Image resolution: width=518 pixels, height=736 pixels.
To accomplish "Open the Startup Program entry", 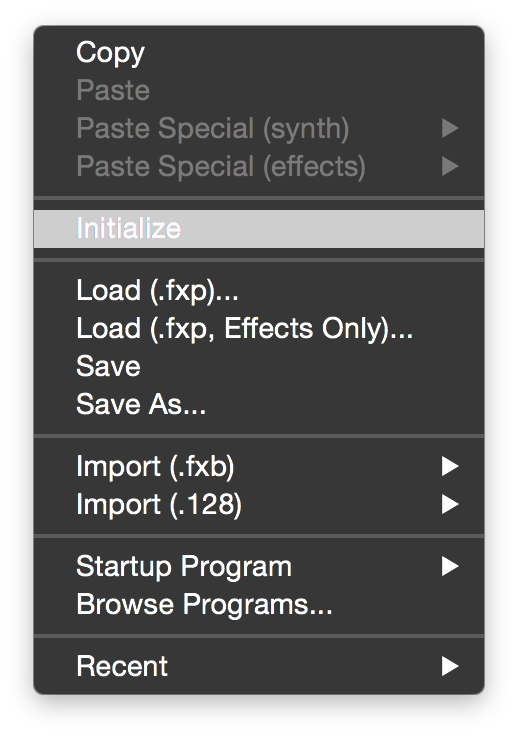I will [259, 566].
